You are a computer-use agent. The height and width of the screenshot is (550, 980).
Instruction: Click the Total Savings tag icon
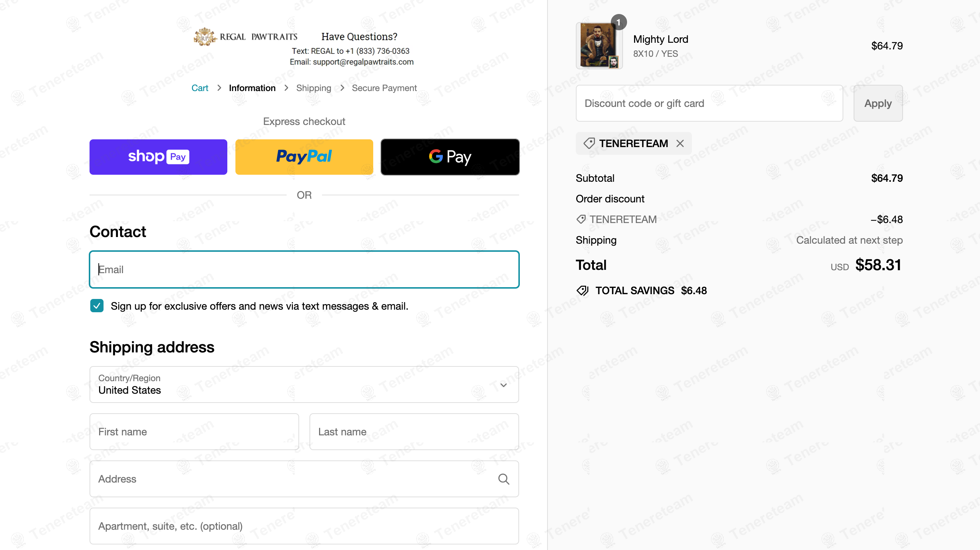(x=582, y=291)
